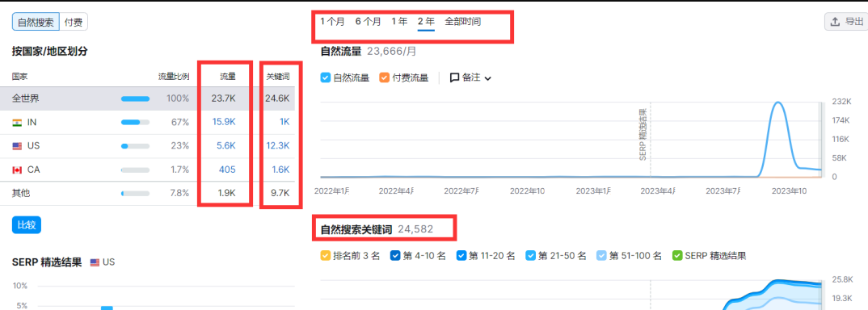This screenshot has height=310, width=868.
Task: Toggle the 自然流量 checkbox
Action: (326, 78)
